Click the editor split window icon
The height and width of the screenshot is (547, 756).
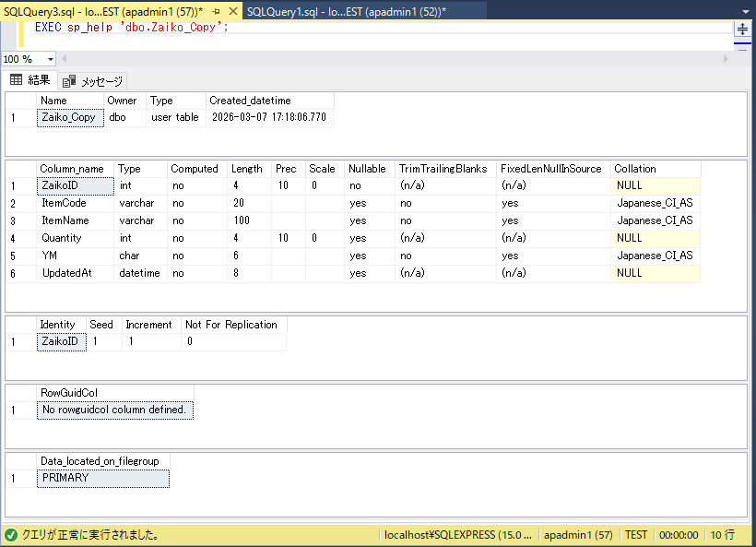tap(742, 30)
